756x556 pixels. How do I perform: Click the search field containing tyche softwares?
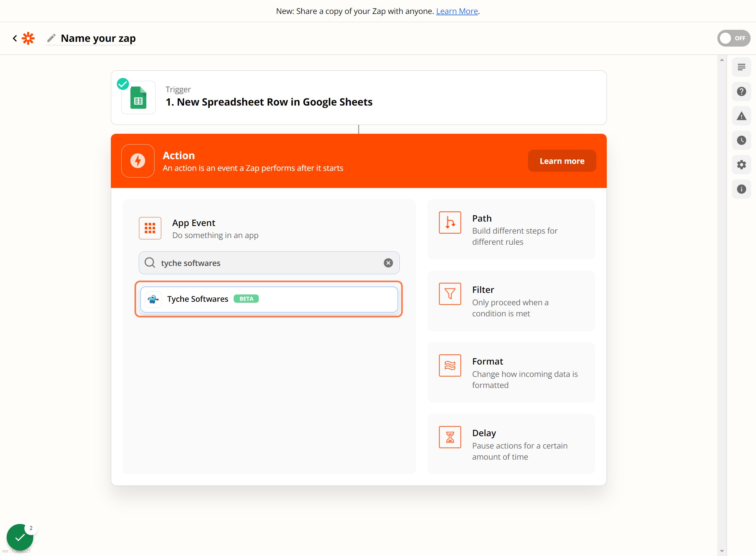(269, 263)
